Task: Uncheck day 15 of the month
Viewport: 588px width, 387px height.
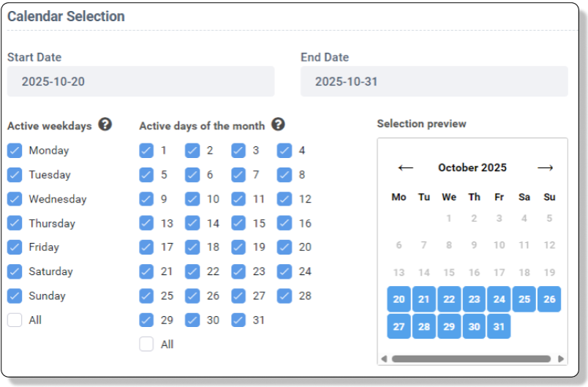Action: tap(238, 223)
